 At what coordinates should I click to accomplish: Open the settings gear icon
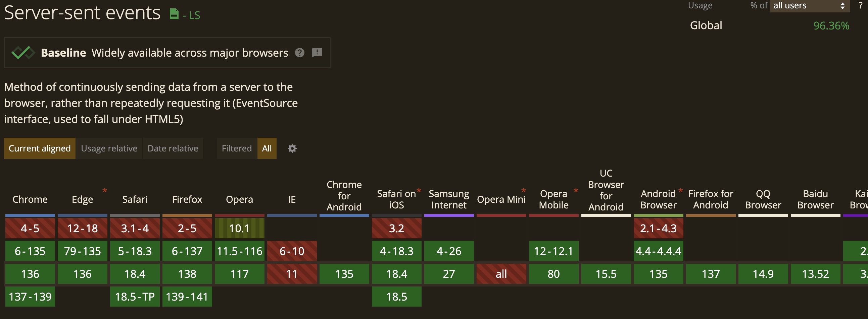click(292, 148)
